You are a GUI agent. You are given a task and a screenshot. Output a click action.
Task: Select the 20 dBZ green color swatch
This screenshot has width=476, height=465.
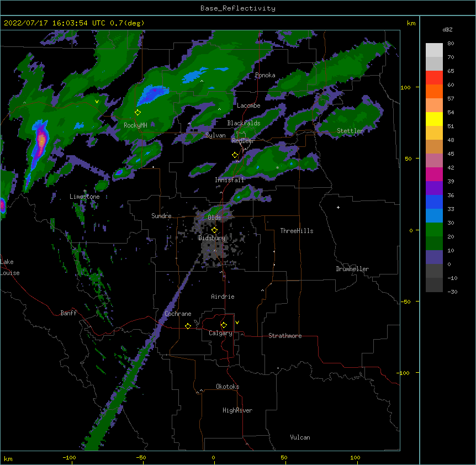click(434, 230)
